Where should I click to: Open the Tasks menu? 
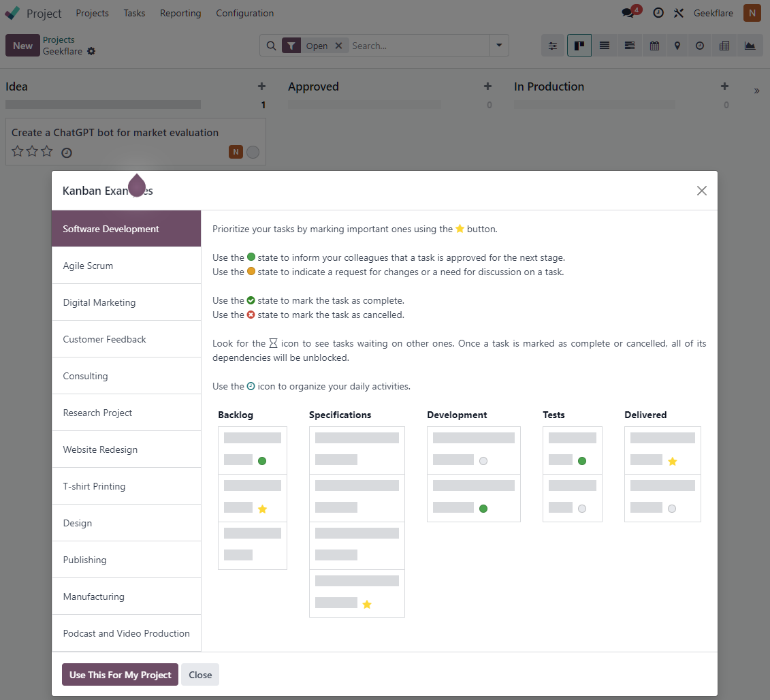click(x=134, y=13)
